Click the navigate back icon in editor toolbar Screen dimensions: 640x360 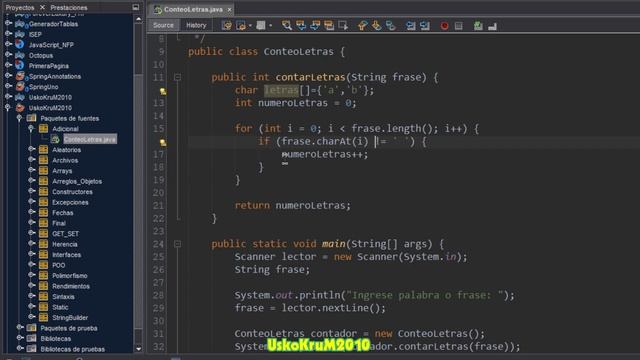[x=241, y=26]
